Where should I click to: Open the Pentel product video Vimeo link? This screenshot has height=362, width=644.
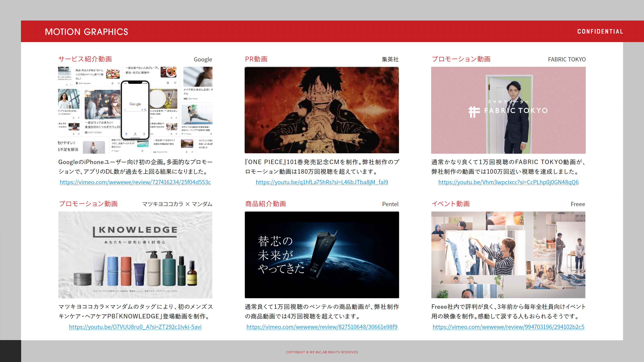[x=322, y=327]
